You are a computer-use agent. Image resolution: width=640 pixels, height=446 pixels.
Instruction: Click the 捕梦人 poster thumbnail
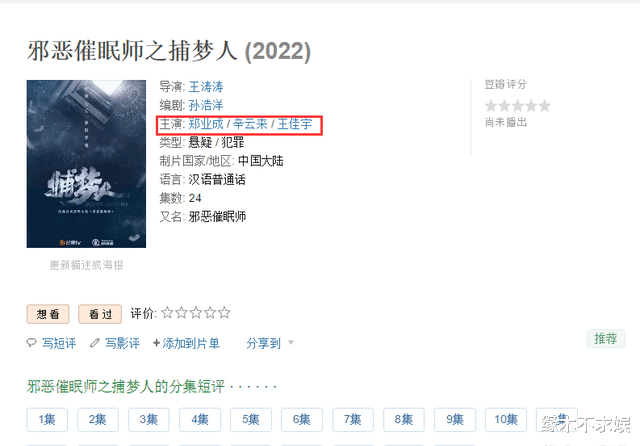click(86, 164)
